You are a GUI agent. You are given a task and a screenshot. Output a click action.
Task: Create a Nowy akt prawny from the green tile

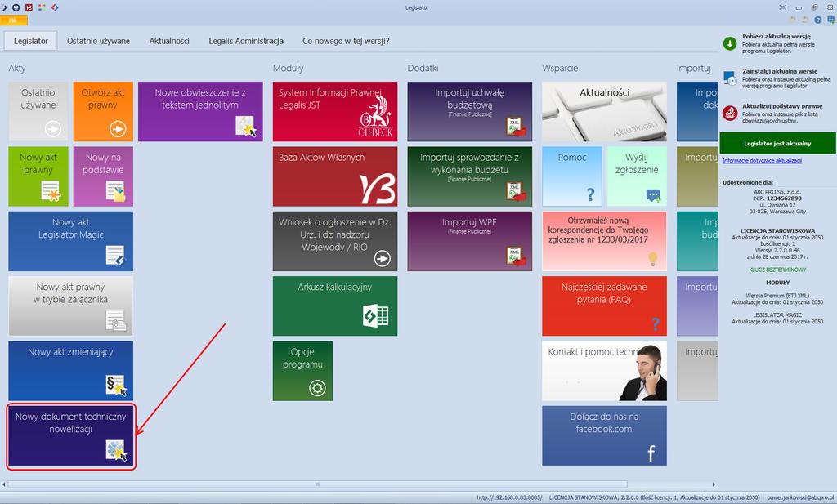(38, 176)
